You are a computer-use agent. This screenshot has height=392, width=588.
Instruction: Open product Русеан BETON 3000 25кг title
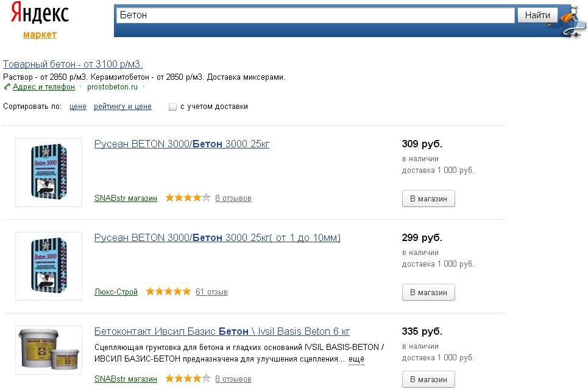point(182,144)
